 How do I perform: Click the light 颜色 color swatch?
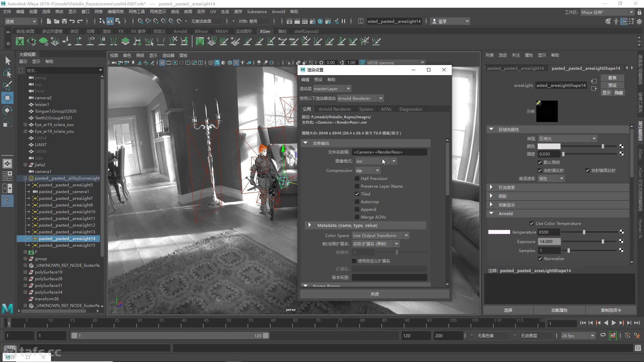[x=549, y=146]
